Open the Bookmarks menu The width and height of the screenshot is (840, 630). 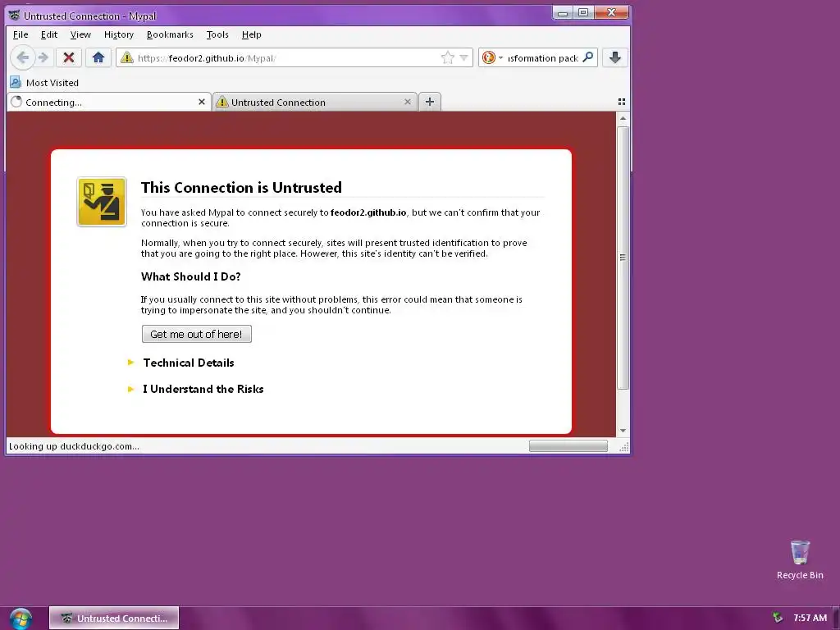coord(170,34)
